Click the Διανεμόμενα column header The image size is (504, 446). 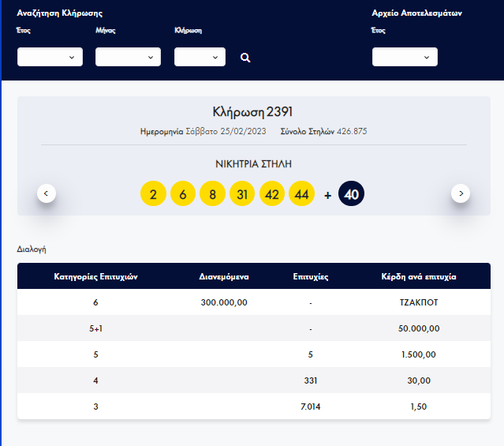(224, 276)
